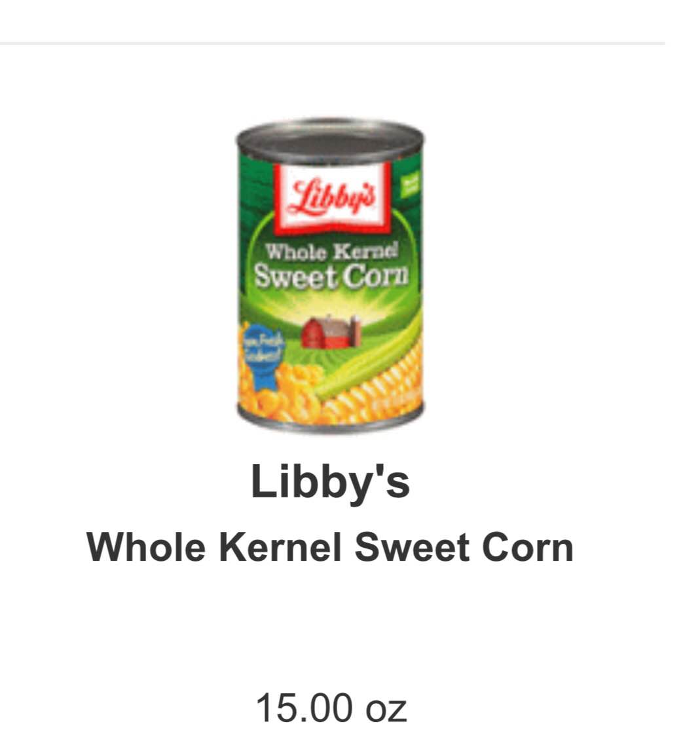Click the silo beside the barn
This screenshot has height=741, width=700.
(x=356, y=330)
